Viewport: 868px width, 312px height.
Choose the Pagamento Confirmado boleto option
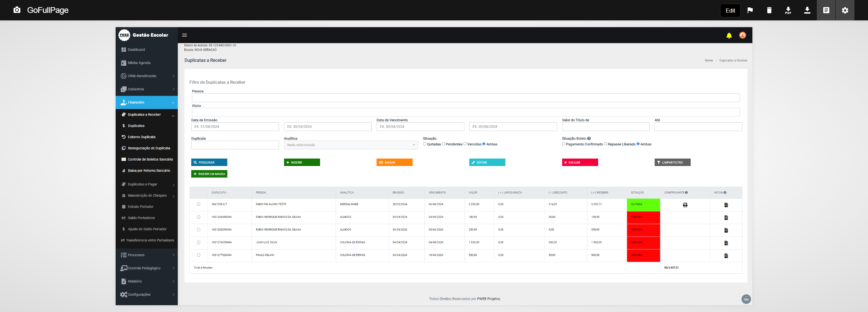[564, 144]
